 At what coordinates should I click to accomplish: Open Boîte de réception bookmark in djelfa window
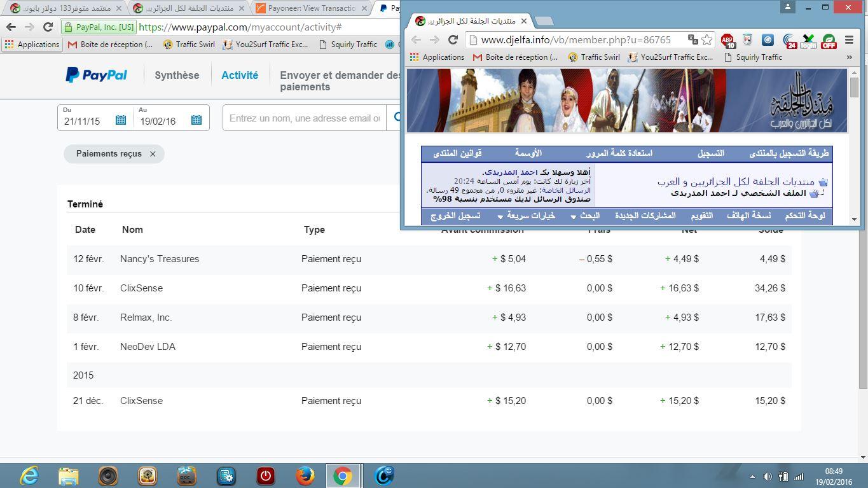[515, 57]
